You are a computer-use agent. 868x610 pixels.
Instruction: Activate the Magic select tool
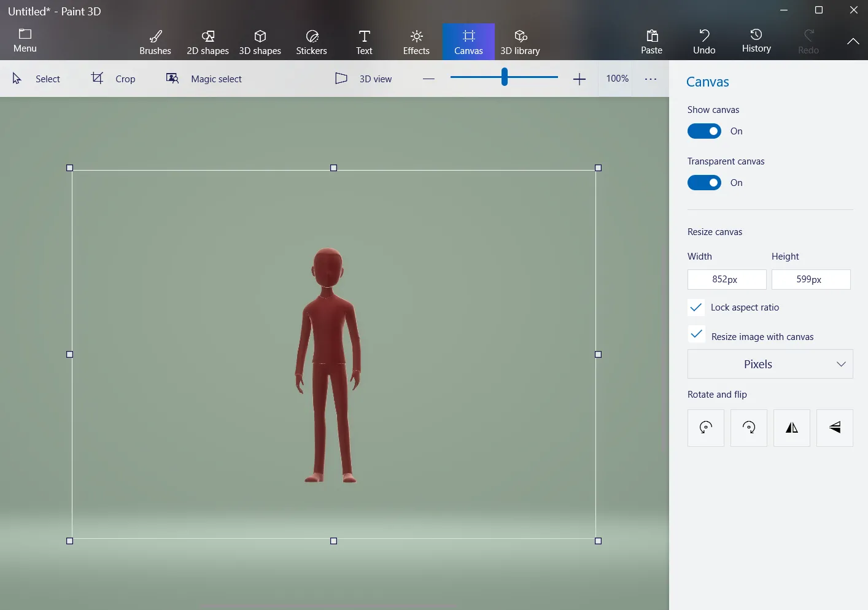point(203,79)
